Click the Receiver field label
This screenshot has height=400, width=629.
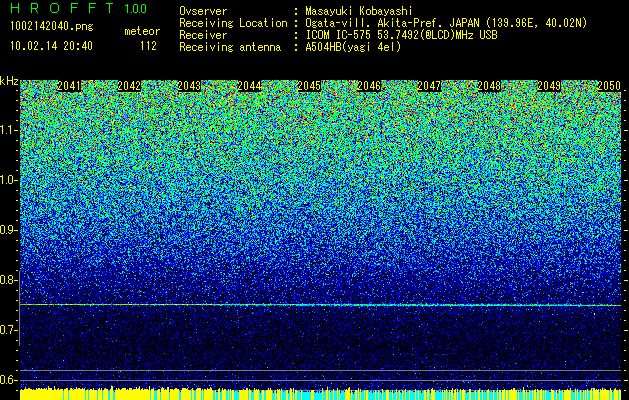click(203, 35)
